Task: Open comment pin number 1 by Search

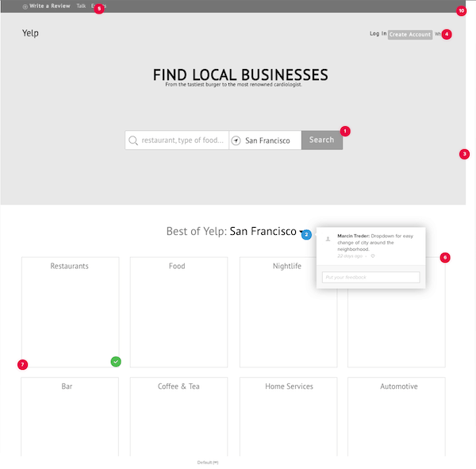Action: pyautogui.click(x=345, y=131)
